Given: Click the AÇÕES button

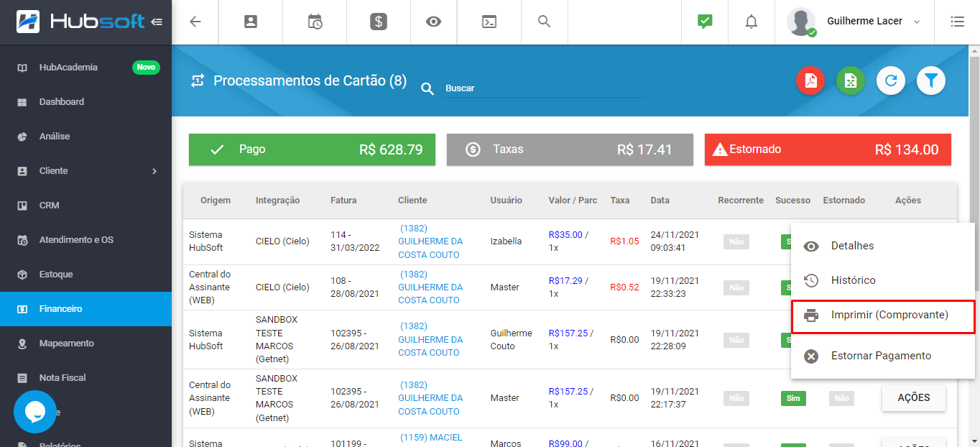Looking at the screenshot, I should click(914, 397).
